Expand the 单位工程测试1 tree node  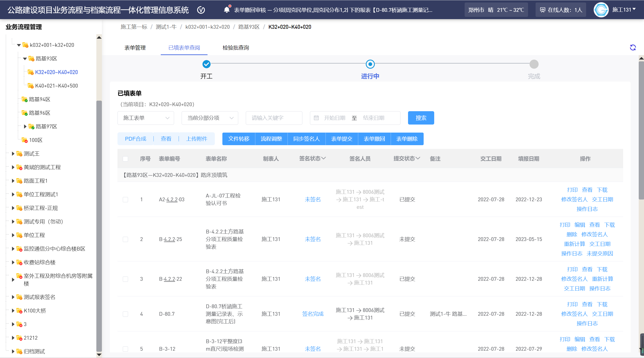13,194
